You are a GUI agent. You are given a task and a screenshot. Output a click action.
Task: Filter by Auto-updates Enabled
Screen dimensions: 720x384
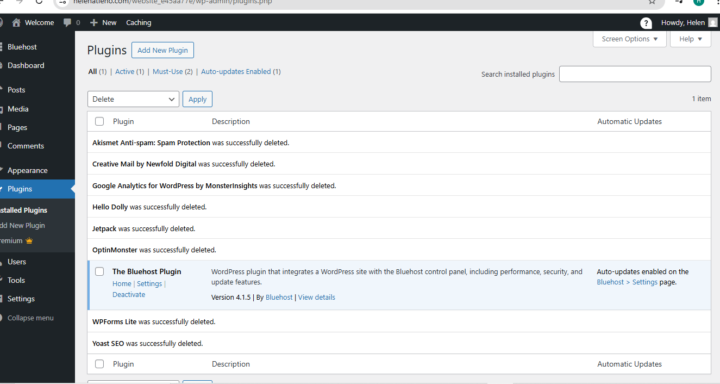(236, 72)
